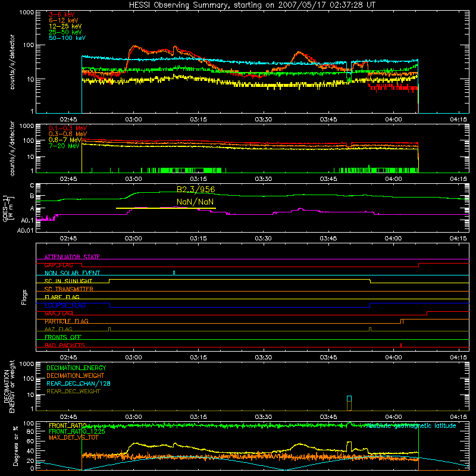Select the PARTICLE_FLAG label
The width and height of the screenshot is (476, 476).
(x=67, y=321)
